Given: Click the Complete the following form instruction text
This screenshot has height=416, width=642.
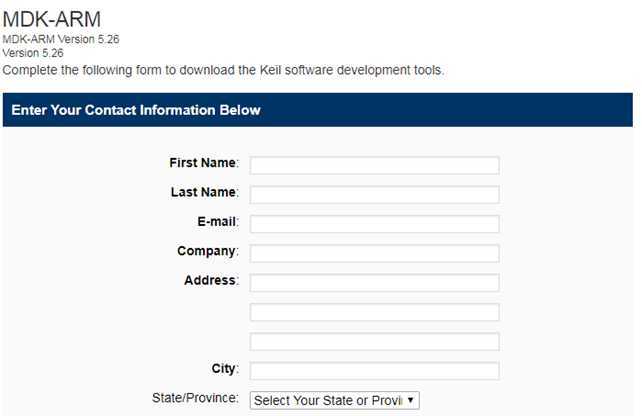Looking at the screenshot, I should (223, 70).
